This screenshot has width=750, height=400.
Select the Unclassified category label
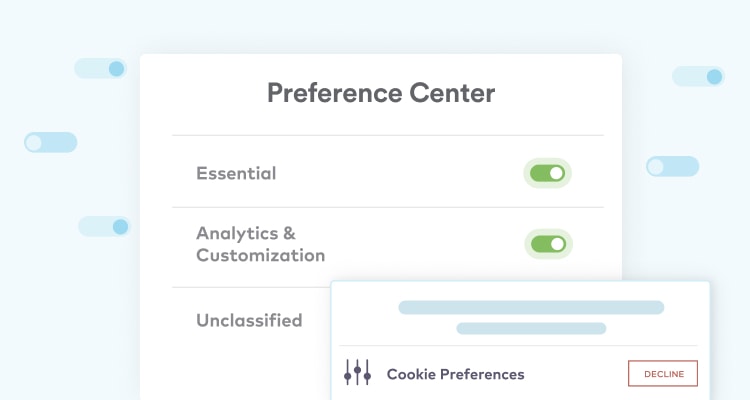(249, 320)
